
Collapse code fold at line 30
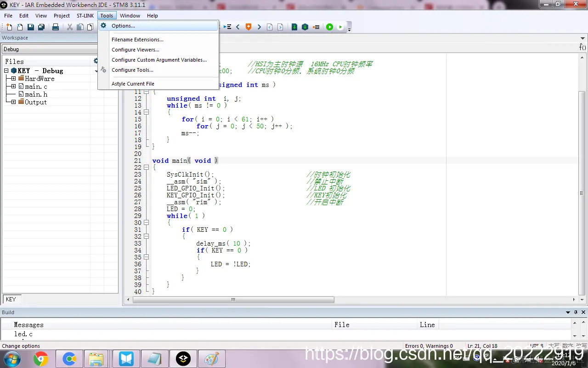tap(147, 223)
